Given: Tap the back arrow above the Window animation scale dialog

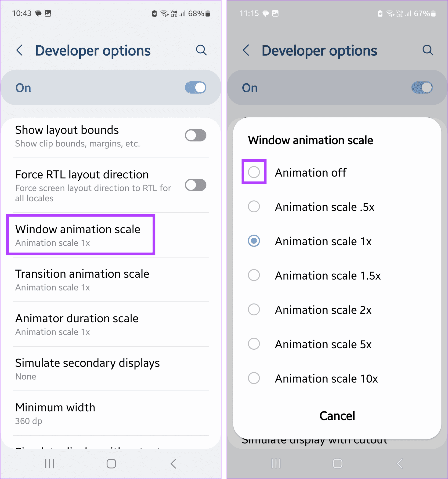Looking at the screenshot, I should 246,50.
